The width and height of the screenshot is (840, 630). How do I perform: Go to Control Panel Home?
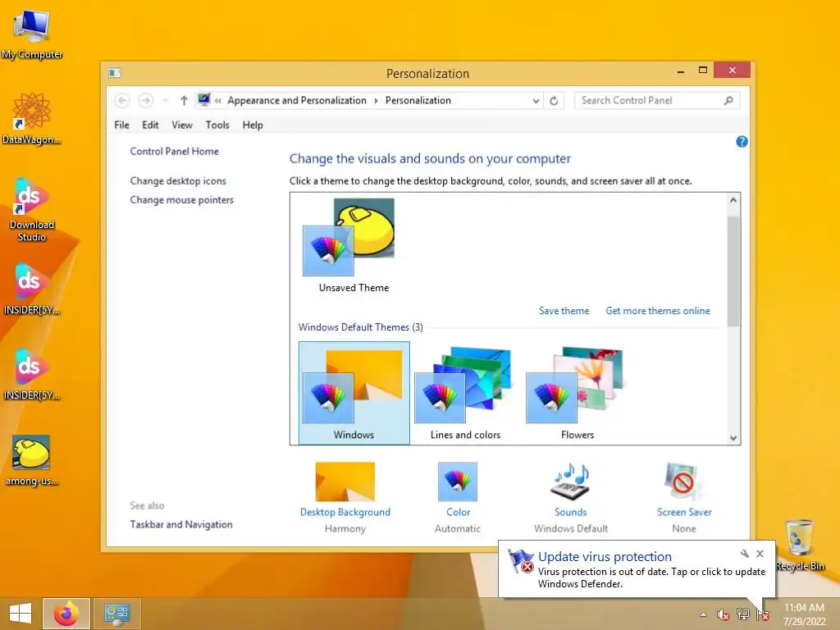[x=174, y=151]
